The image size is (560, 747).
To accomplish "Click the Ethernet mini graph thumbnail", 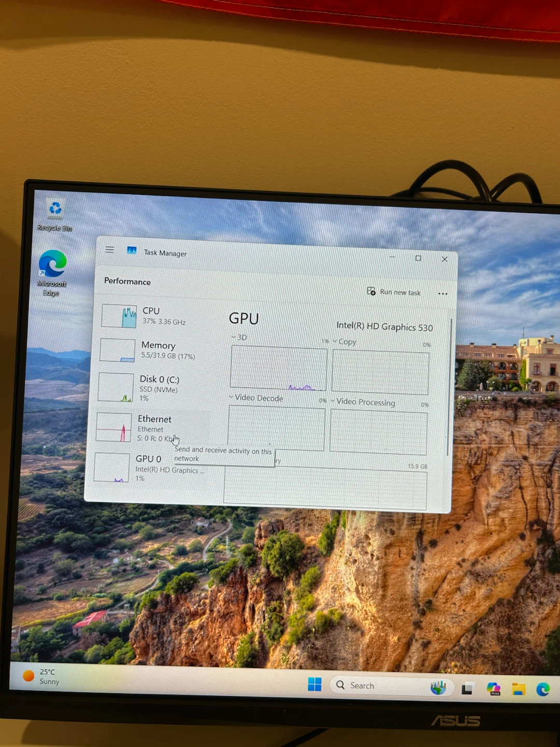I will tap(114, 427).
